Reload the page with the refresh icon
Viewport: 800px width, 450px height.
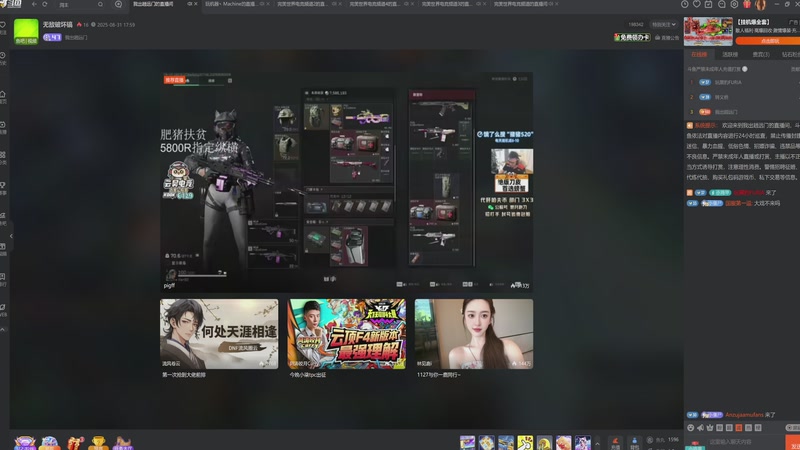pos(45,4)
